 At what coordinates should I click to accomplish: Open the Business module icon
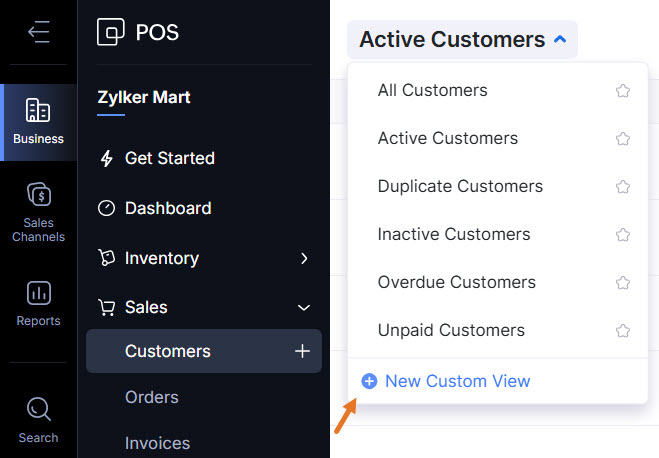38,111
